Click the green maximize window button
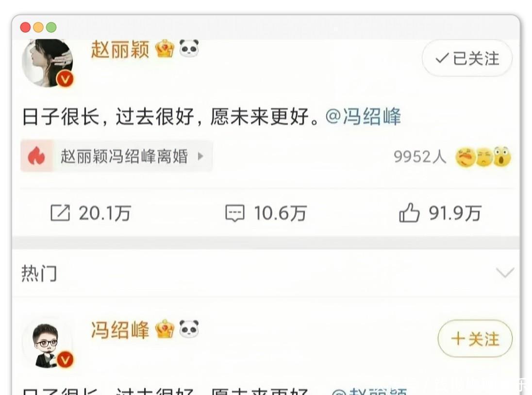 tap(51, 27)
